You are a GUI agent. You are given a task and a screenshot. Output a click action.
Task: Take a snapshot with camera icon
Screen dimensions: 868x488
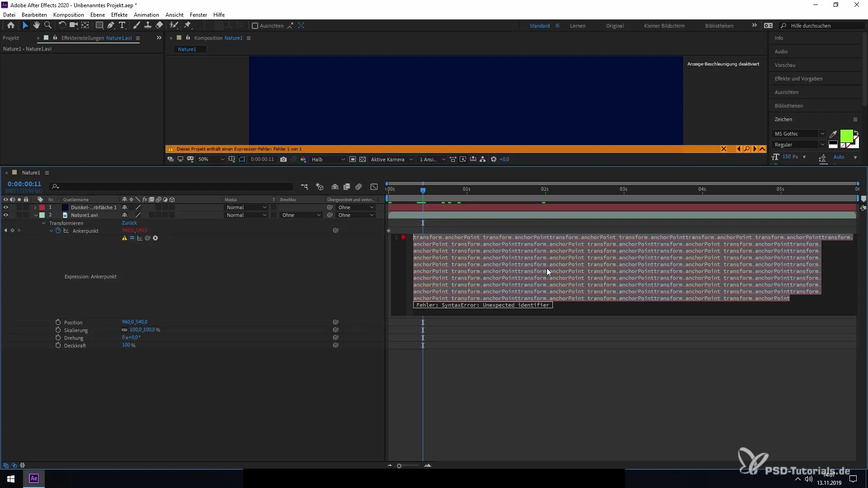(x=283, y=160)
